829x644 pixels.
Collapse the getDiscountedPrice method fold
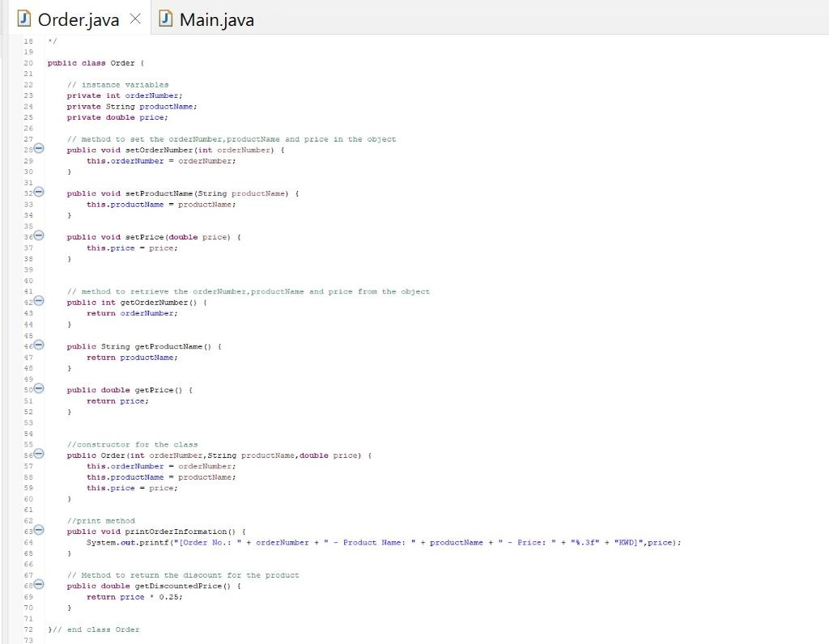pyautogui.click(x=37, y=586)
